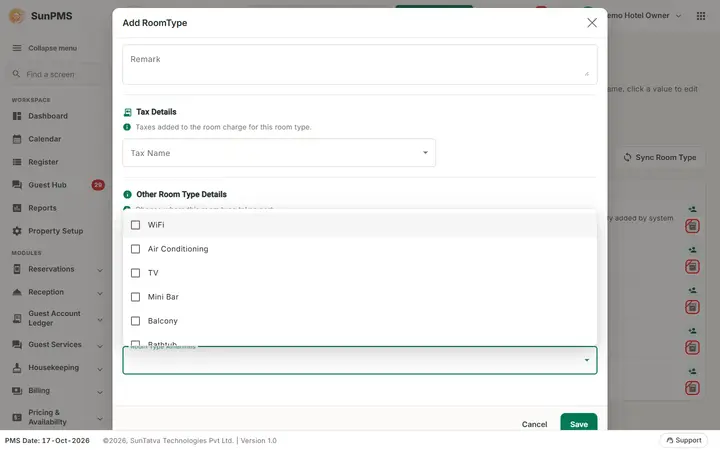Click the Register list icon
720x450 pixels.
pos(17,162)
